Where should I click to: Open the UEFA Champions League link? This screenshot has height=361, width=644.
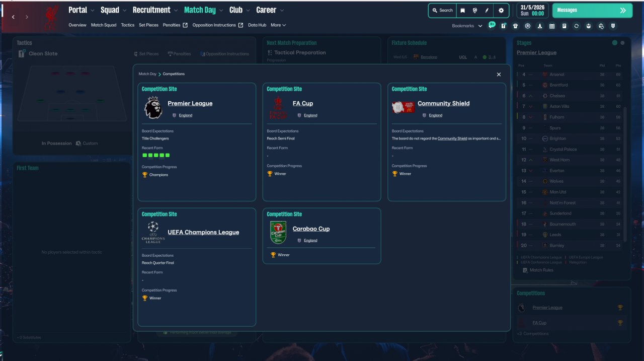click(203, 232)
